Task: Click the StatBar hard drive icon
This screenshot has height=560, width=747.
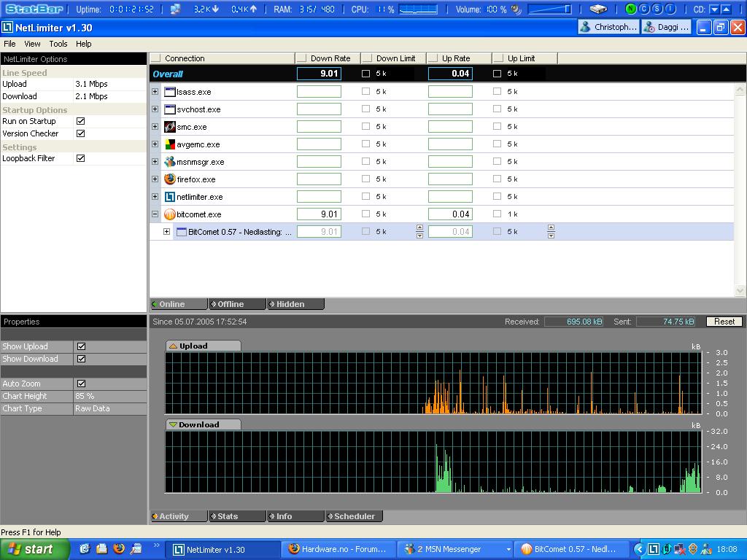Action: click(598, 9)
